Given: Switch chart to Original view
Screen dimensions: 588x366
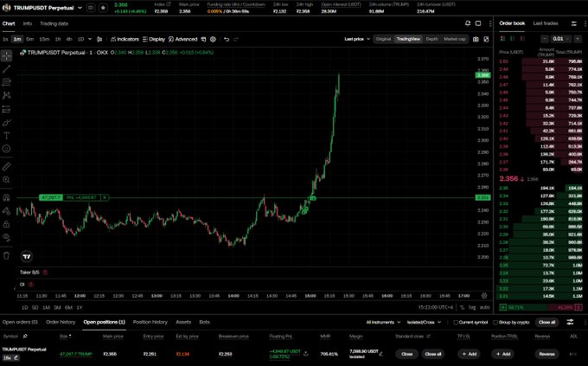Looking at the screenshot, I should click(383, 39).
